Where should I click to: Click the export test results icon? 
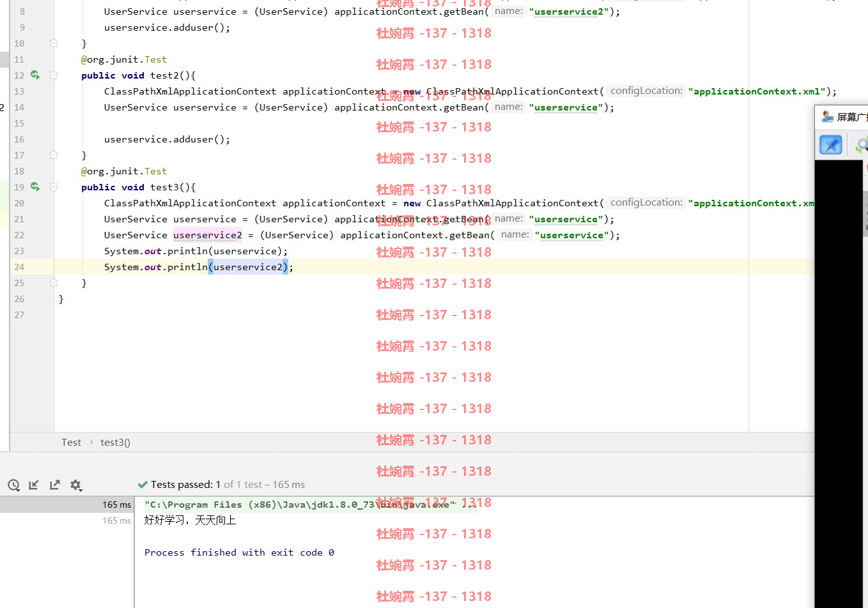pyautogui.click(x=55, y=485)
